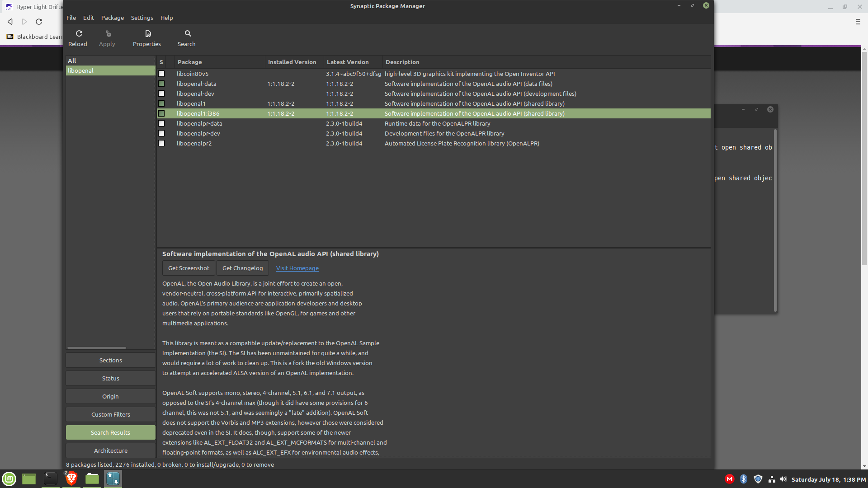Switch to the Origin filter
The image size is (868, 488).
coord(110,396)
